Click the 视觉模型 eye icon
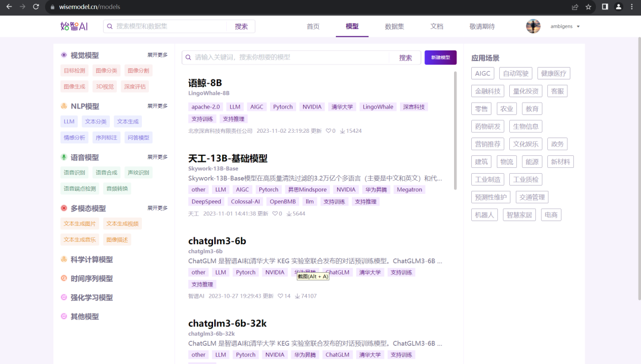Screen dimensions: 641x364 [x=64, y=55]
